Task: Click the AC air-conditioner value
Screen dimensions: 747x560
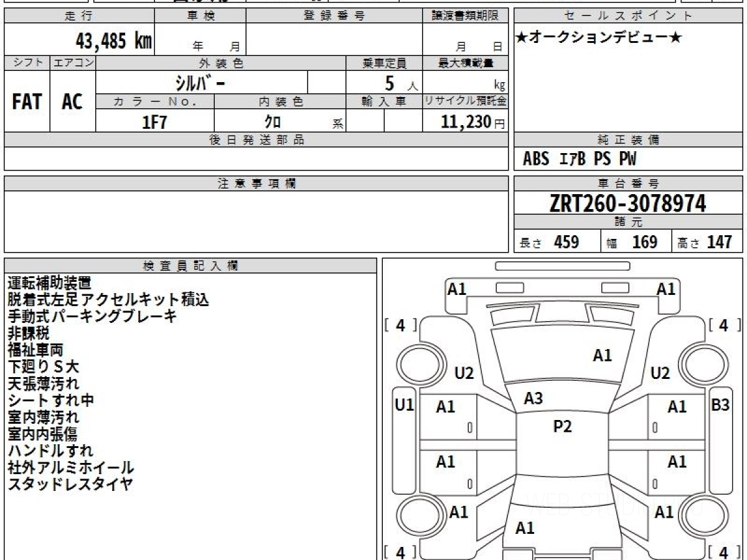Action: 72,101
